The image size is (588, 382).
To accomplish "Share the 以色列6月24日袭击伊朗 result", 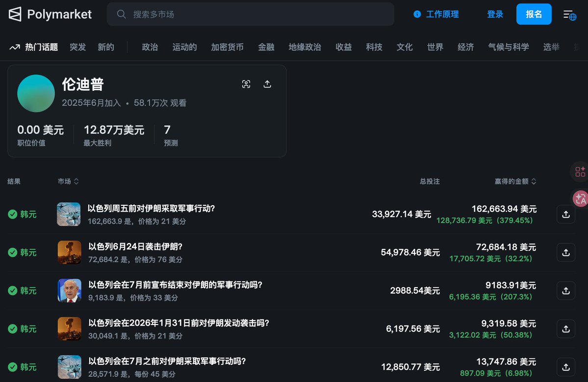I will point(566,252).
